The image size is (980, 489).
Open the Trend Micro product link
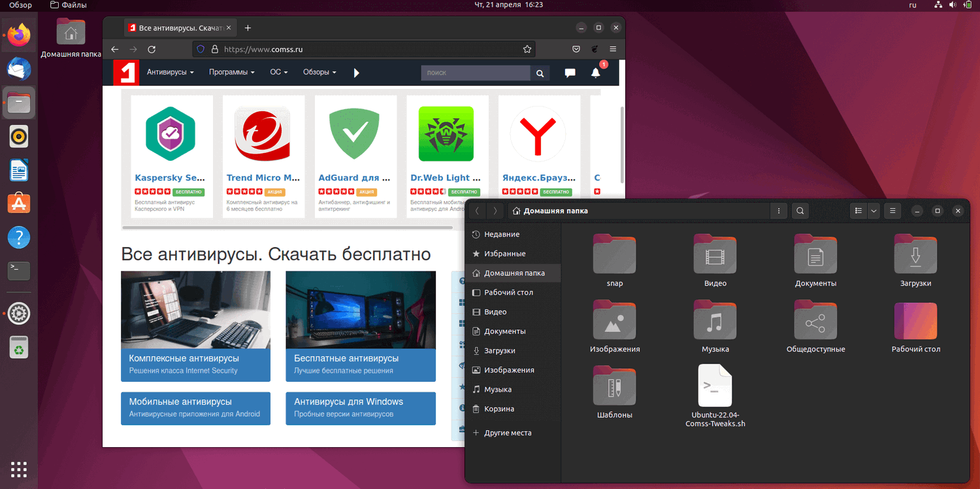tap(263, 178)
